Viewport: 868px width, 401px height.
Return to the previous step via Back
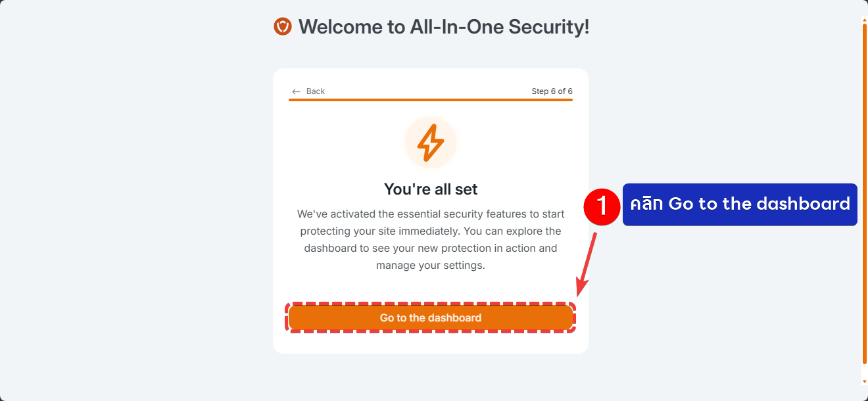[x=308, y=91]
